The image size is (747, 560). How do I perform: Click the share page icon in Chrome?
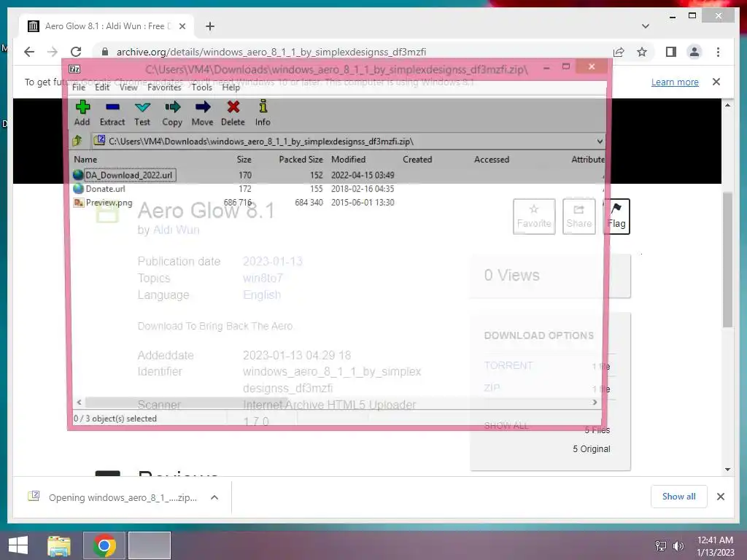click(x=619, y=52)
